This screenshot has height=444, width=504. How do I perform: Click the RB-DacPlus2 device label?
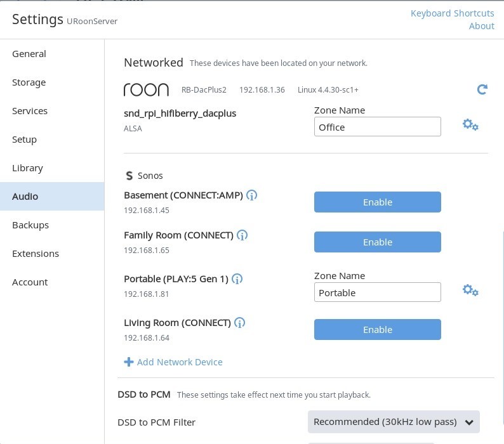(x=204, y=89)
